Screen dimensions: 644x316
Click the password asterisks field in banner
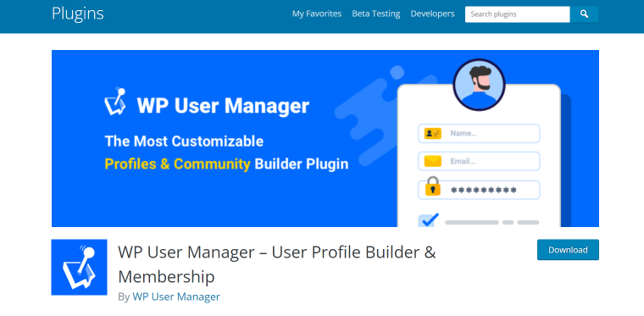479,190
